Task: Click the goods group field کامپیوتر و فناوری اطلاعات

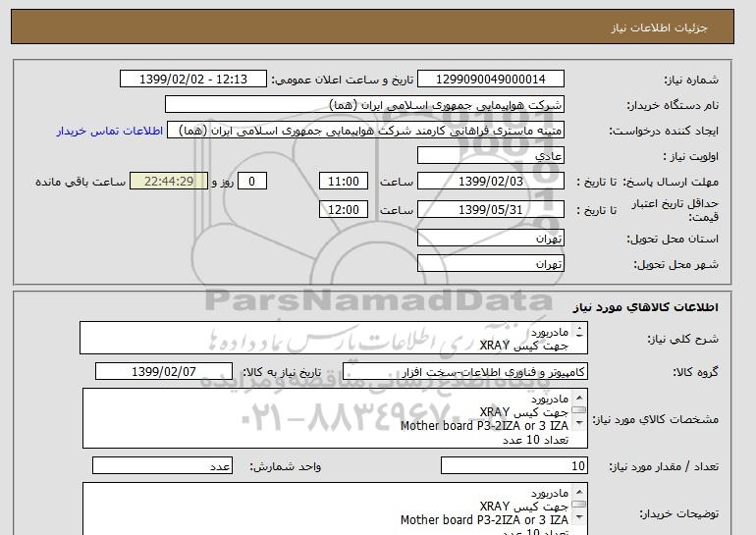Action: [465, 372]
